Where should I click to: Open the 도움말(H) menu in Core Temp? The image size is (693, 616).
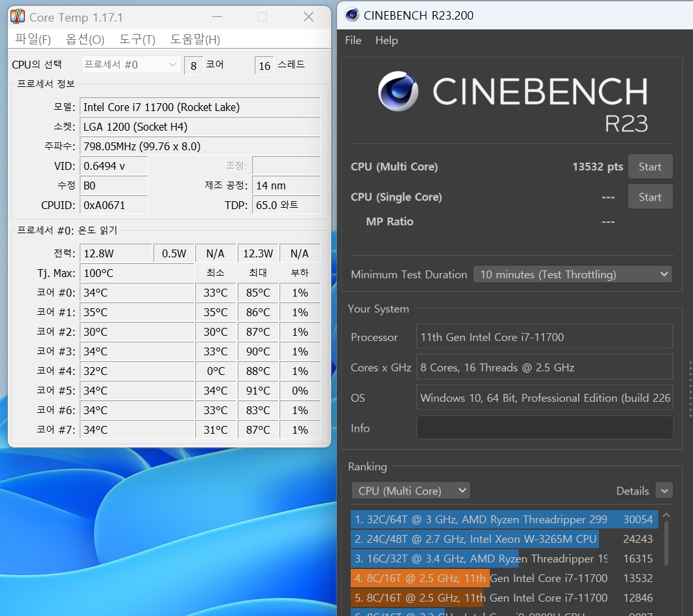(195, 39)
